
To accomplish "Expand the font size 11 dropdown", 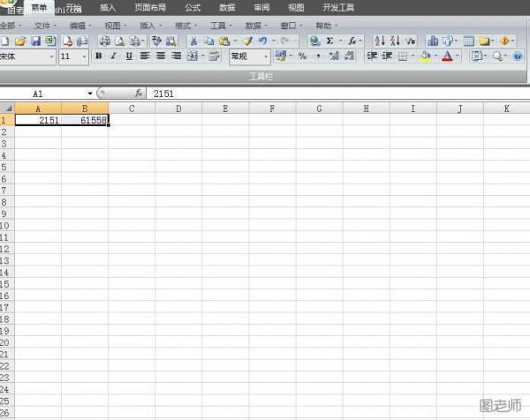I will pyautogui.click(x=85, y=56).
